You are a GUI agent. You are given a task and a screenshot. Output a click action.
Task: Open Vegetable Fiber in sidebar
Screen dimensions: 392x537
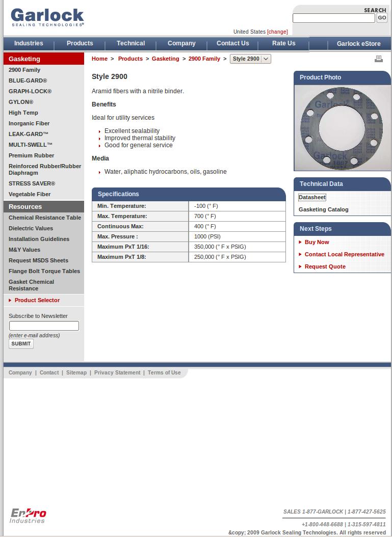coord(30,194)
